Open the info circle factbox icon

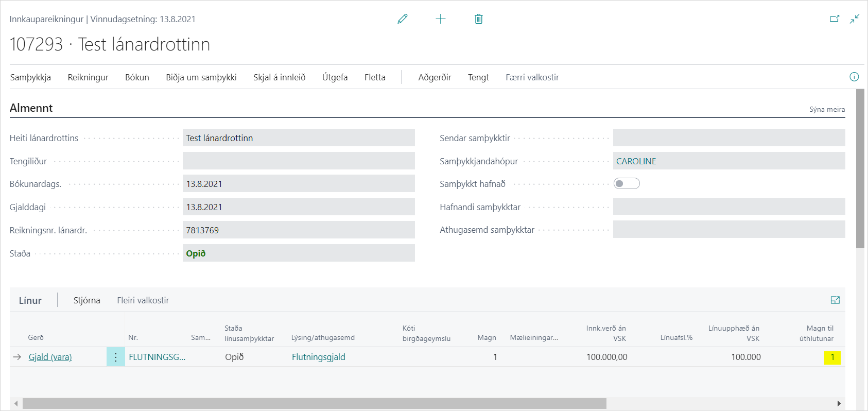(854, 77)
